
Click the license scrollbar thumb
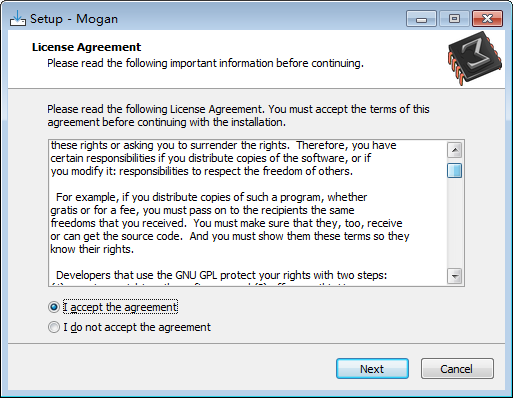pyautogui.click(x=454, y=170)
